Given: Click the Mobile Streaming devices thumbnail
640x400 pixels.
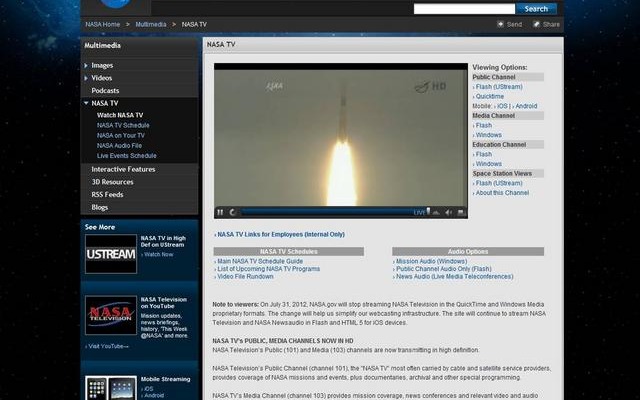Looking at the screenshot, I should click(111, 388).
